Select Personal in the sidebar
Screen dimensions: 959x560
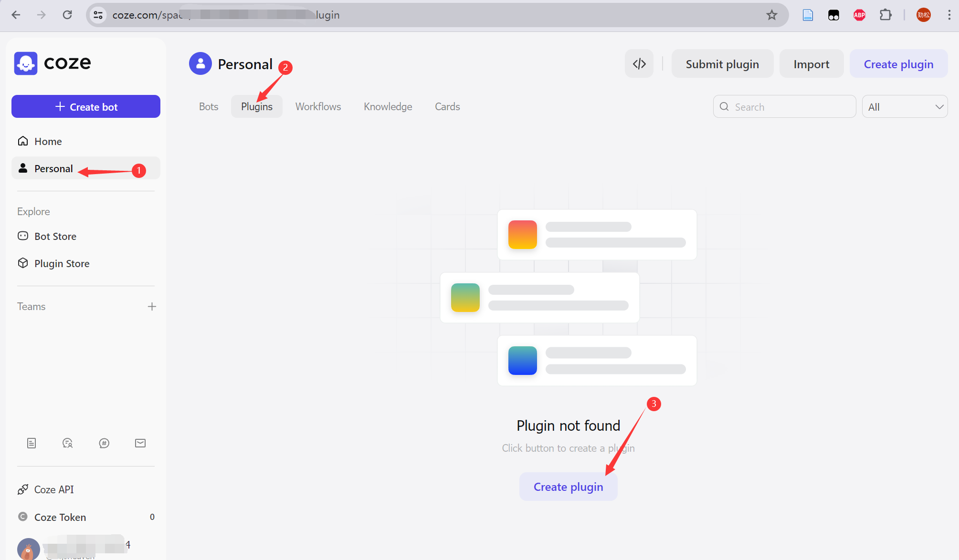click(x=86, y=168)
